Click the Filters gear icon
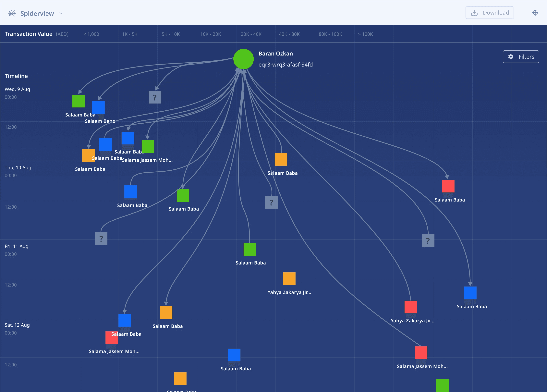The width and height of the screenshot is (547, 392). tap(511, 57)
